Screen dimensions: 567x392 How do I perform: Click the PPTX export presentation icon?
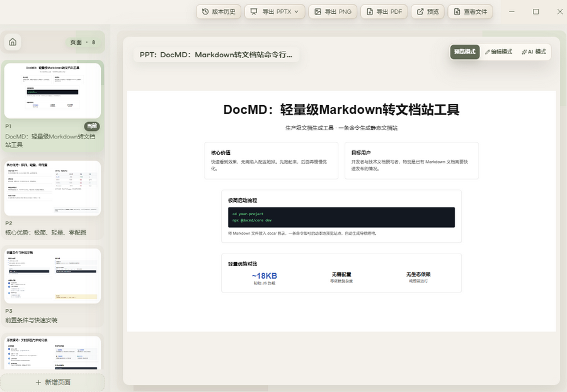point(254,11)
